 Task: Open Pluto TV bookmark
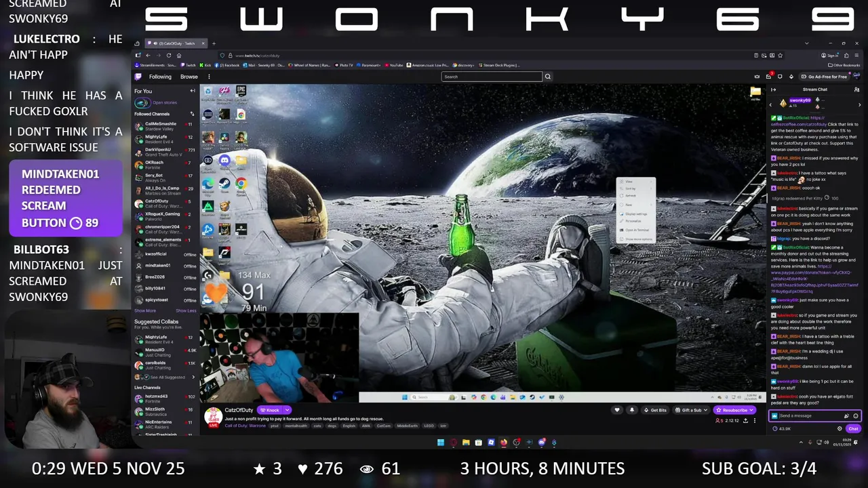point(344,65)
